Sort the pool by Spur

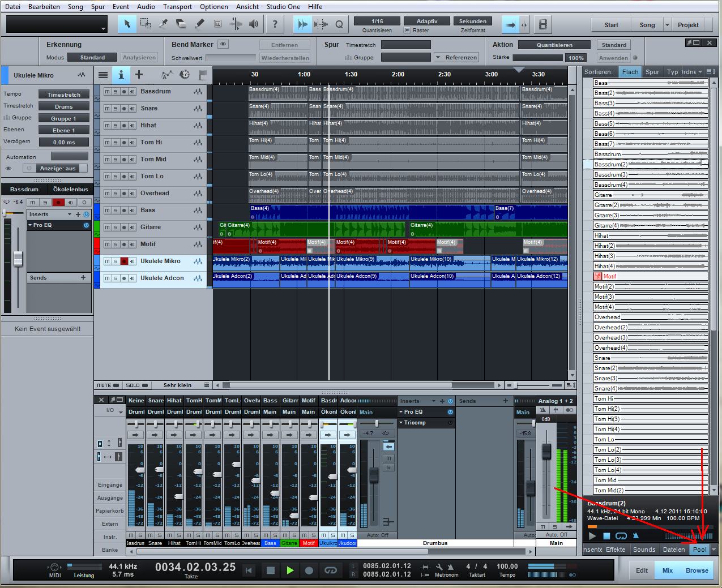[652, 72]
